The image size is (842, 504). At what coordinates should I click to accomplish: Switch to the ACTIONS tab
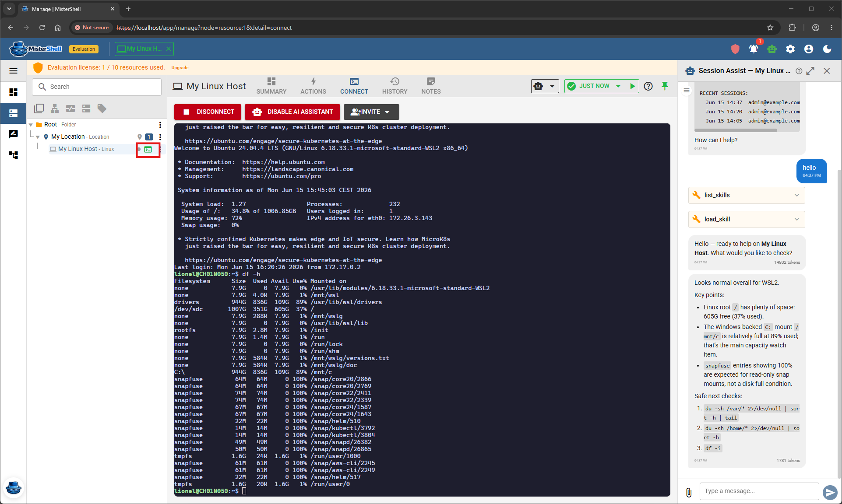click(313, 86)
